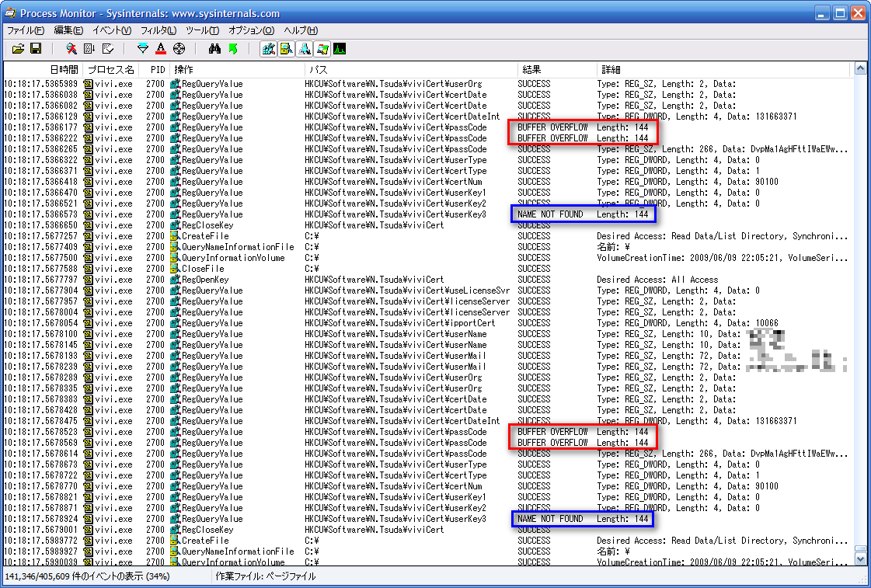Toggle the Show Network Activity button

(x=304, y=49)
